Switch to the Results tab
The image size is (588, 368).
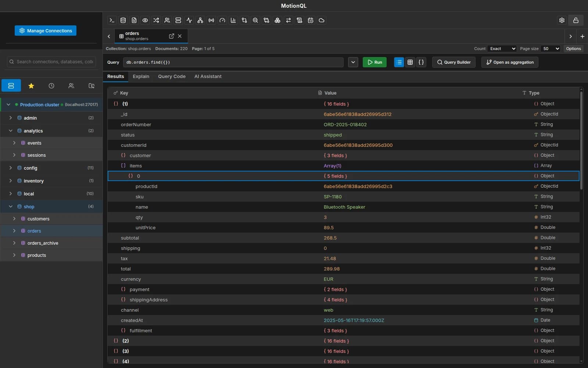pyautogui.click(x=115, y=77)
